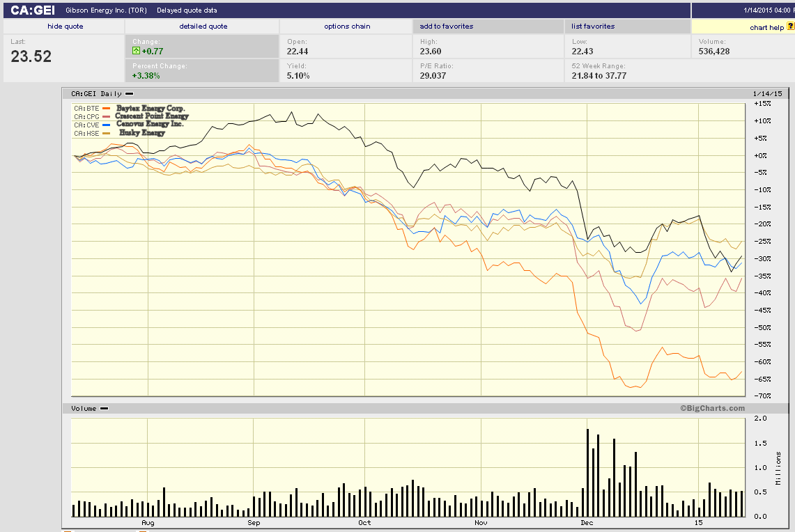Click the black CA:GEI legend line marker
The height and width of the screenshot is (532, 795).
pyautogui.click(x=130, y=94)
